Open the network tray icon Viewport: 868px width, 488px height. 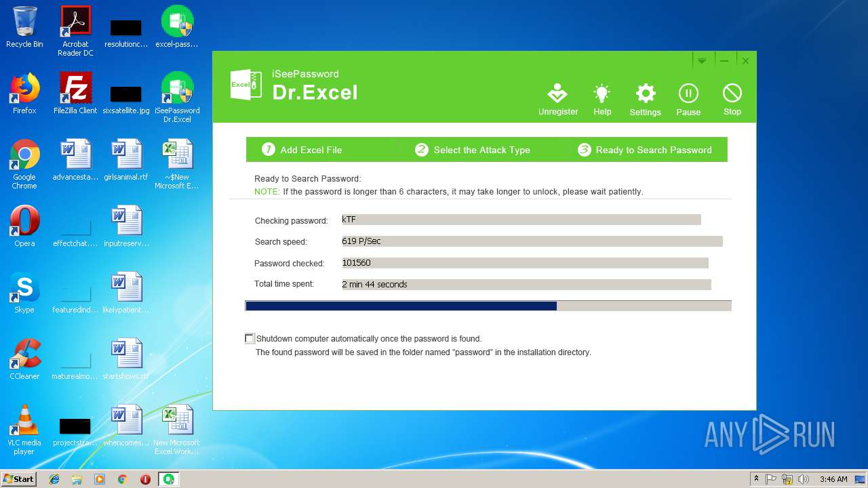pos(787,479)
